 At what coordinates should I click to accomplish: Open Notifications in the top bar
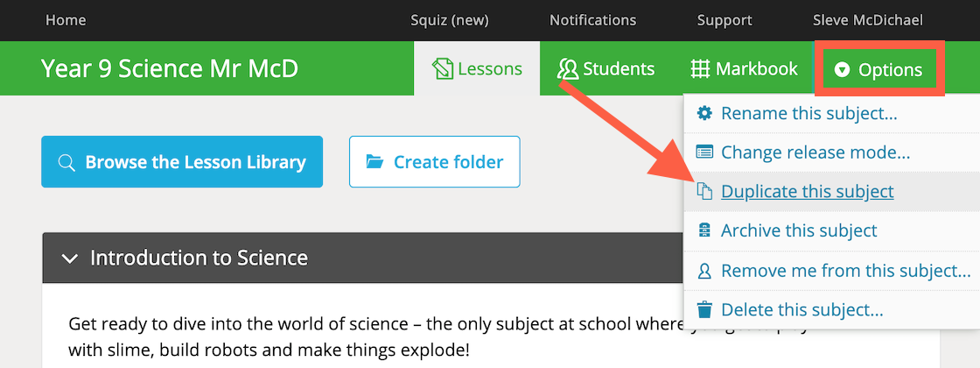[592, 20]
